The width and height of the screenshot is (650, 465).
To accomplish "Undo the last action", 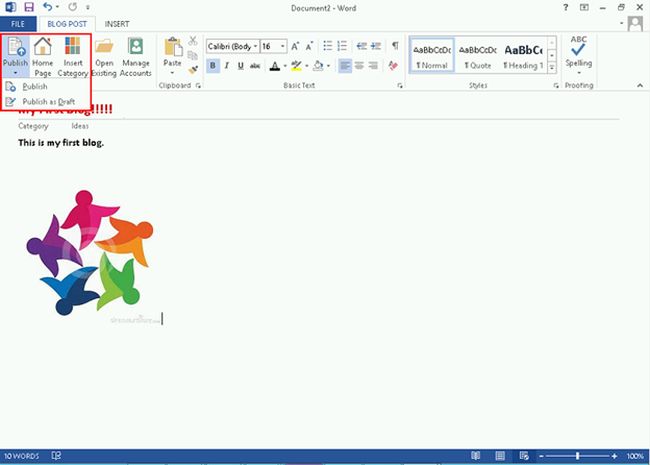I will click(x=47, y=7).
